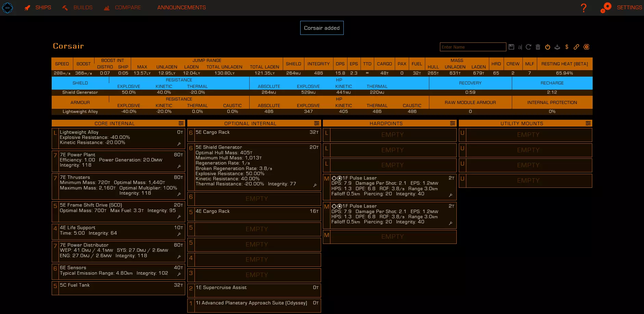The height and width of the screenshot is (314, 644).
Task: Open help with the question mark icon
Action: (x=584, y=8)
